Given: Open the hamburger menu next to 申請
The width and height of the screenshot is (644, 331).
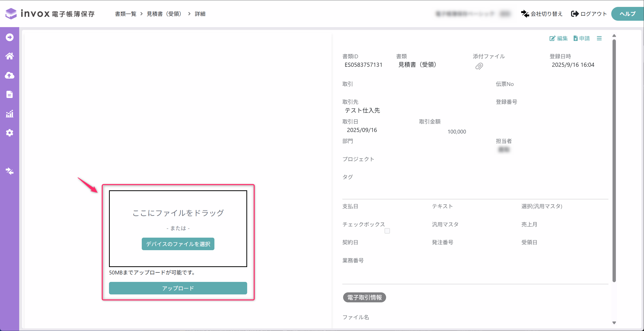Looking at the screenshot, I should coord(599,38).
